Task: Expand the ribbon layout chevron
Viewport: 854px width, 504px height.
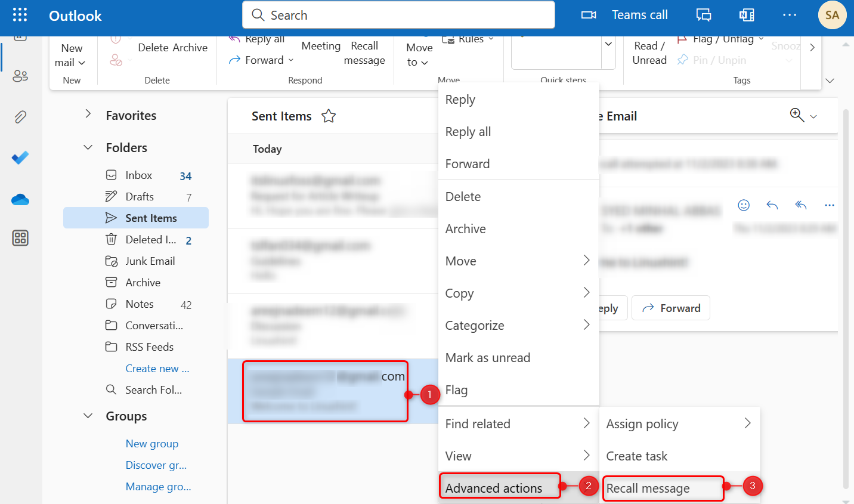Action: (830, 81)
